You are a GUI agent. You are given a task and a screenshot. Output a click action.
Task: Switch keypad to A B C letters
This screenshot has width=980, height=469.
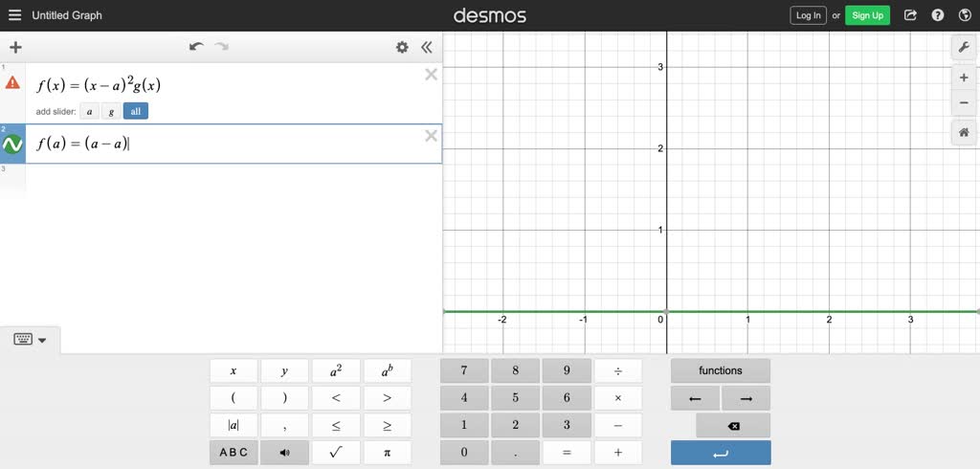click(x=234, y=453)
